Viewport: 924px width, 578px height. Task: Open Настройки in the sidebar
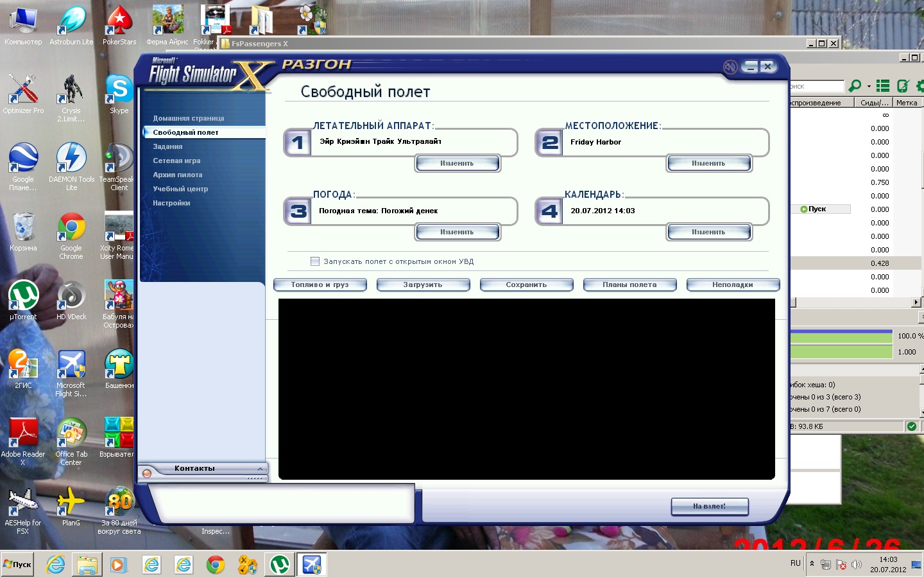click(171, 203)
